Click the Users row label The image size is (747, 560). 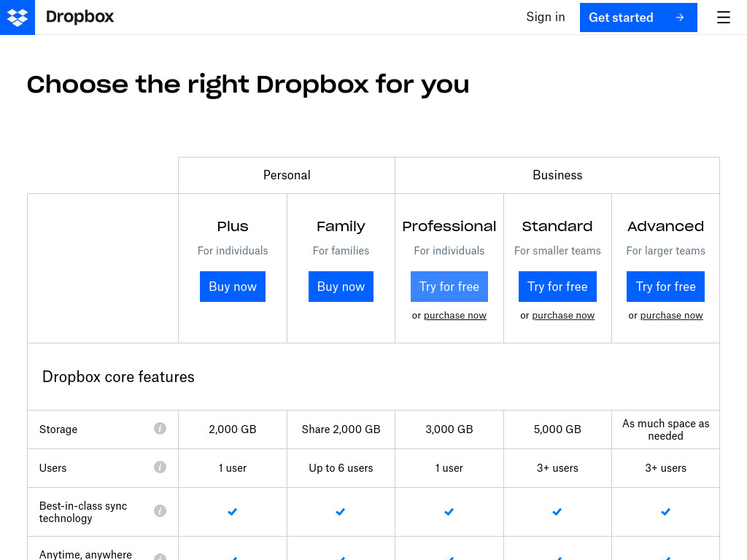click(53, 467)
